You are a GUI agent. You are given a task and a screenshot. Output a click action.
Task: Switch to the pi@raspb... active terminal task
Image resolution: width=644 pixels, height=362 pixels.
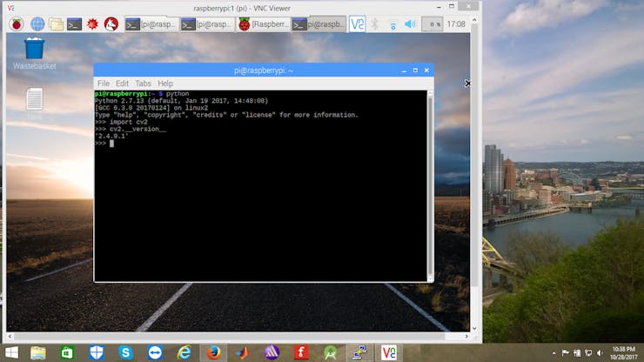pyautogui.click(x=319, y=24)
